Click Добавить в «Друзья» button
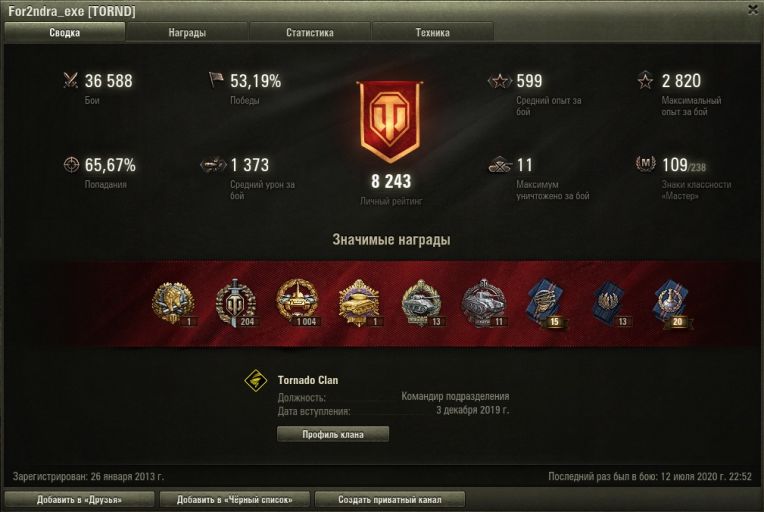This screenshot has width=764, height=512. pos(79,499)
